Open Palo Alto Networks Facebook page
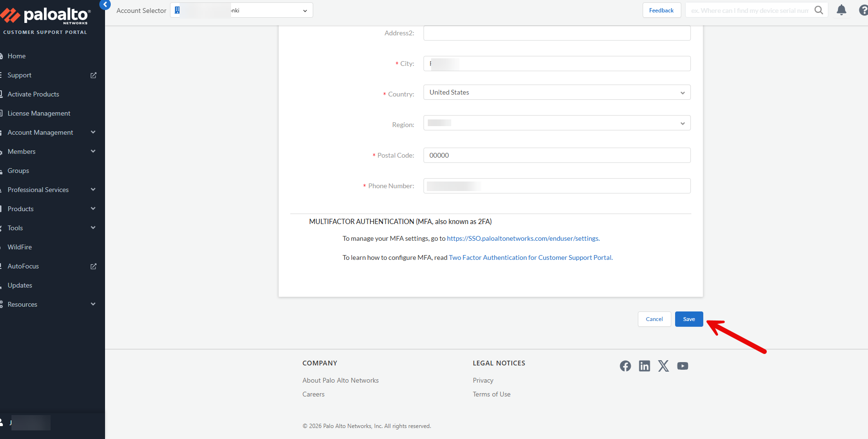This screenshot has height=439, width=868. click(625, 366)
